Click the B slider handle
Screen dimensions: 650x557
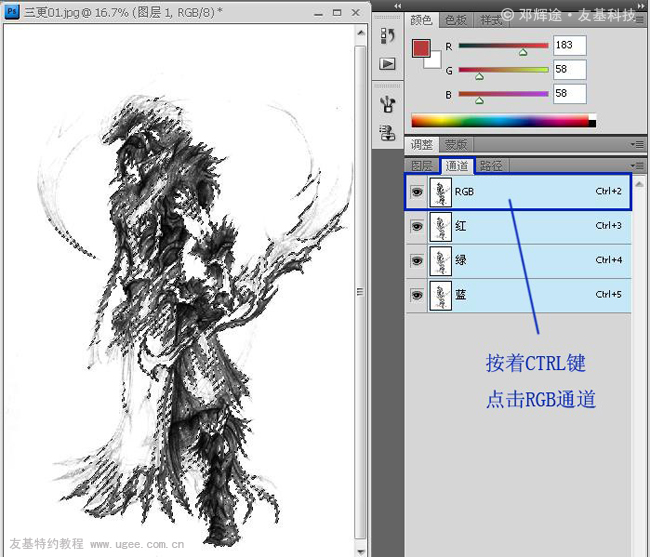pos(479,100)
